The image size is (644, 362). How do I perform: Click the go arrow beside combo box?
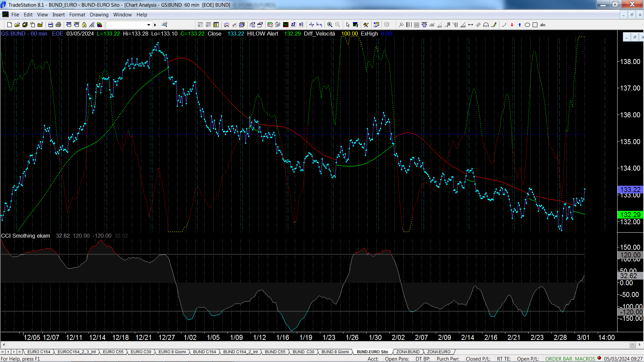[x=155, y=24]
